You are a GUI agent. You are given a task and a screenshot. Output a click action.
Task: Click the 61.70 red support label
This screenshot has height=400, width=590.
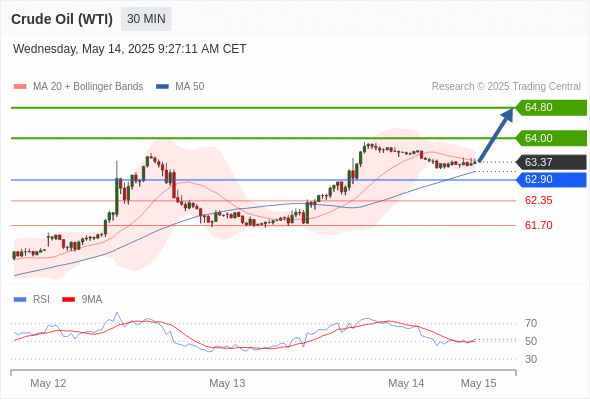[x=538, y=225]
